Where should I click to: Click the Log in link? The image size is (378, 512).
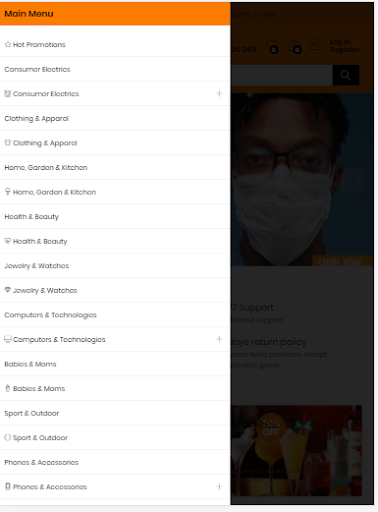point(340,42)
